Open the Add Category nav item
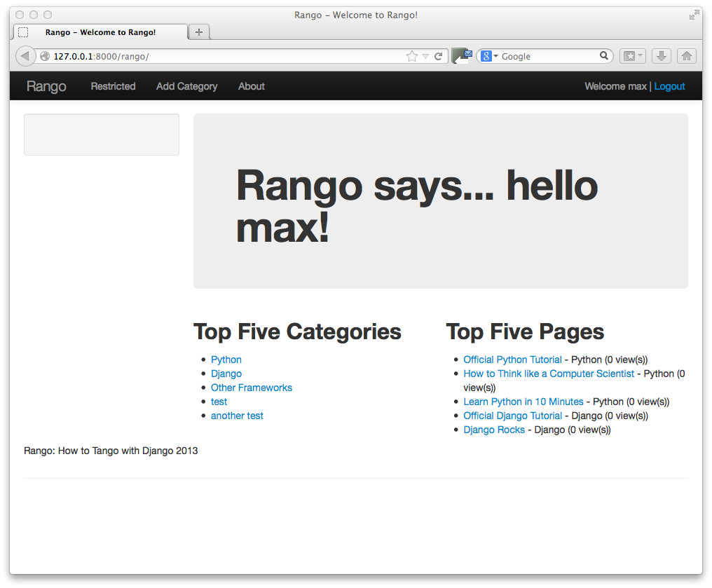712x588 pixels. (x=186, y=86)
